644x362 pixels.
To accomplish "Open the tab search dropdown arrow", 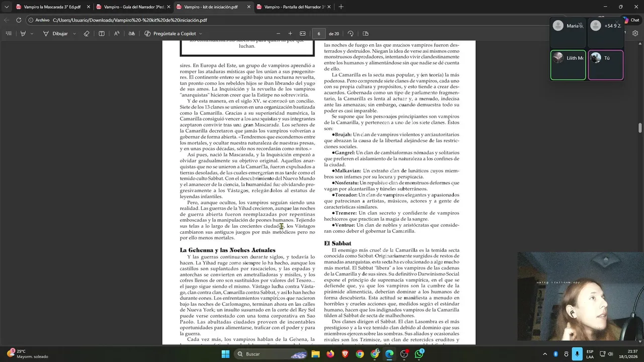I will 7,7.
